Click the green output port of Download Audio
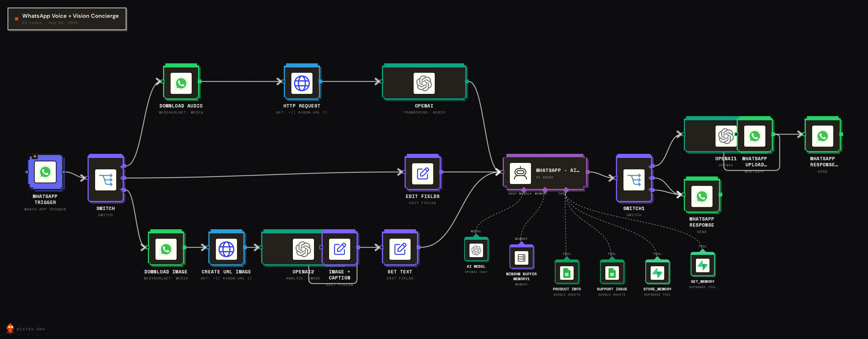This screenshot has height=339, width=868. tap(199, 81)
